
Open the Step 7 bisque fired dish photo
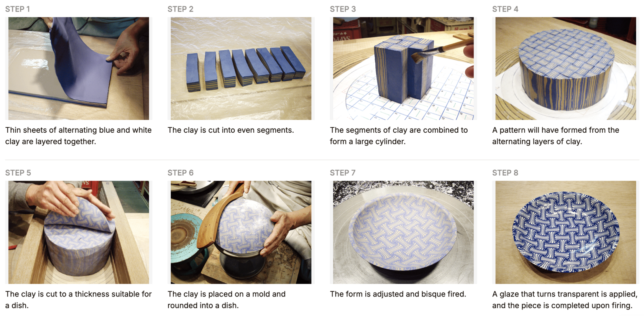tap(403, 232)
